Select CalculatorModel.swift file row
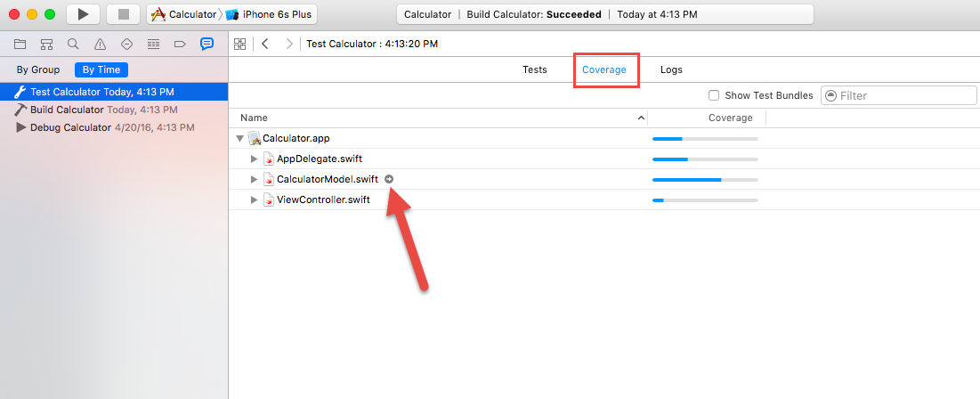 click(x=603, y=180)
